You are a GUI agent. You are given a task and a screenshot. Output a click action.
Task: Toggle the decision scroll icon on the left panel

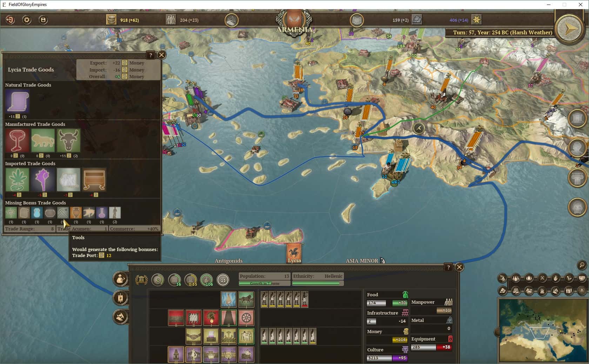point(120,298)
